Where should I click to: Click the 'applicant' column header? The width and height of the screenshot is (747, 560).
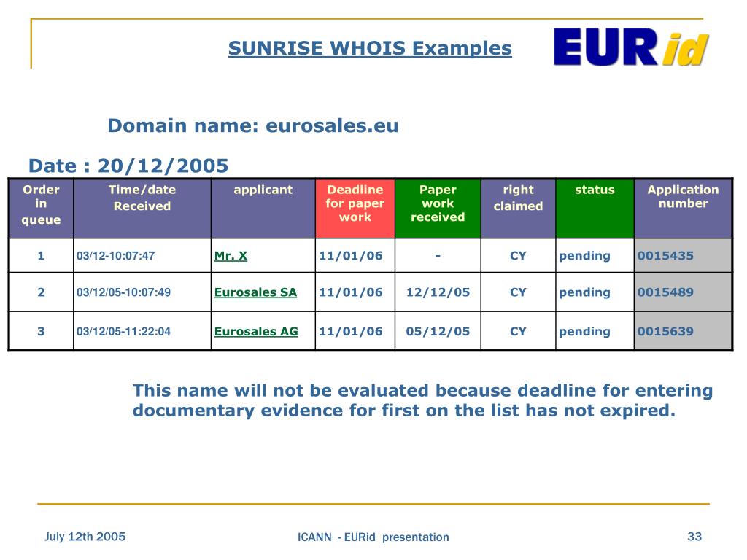263,209
